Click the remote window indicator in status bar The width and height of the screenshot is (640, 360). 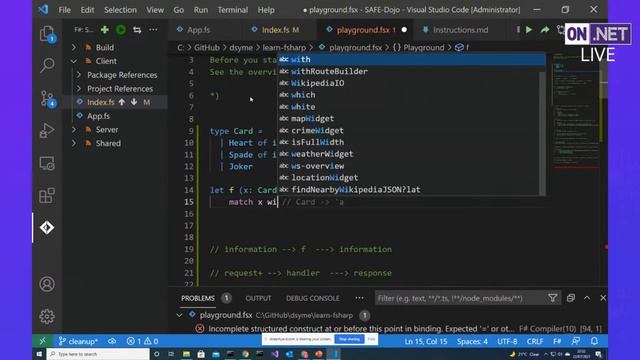(42, 341)
